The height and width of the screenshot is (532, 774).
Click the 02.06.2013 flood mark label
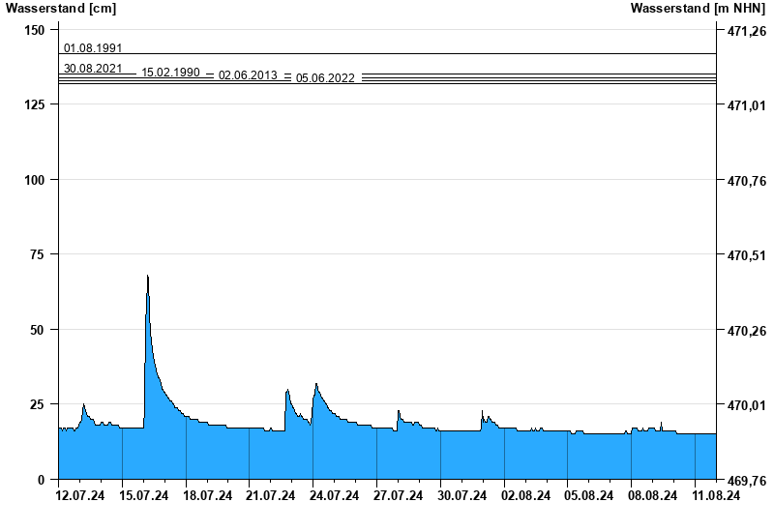(x=248, y=75)
